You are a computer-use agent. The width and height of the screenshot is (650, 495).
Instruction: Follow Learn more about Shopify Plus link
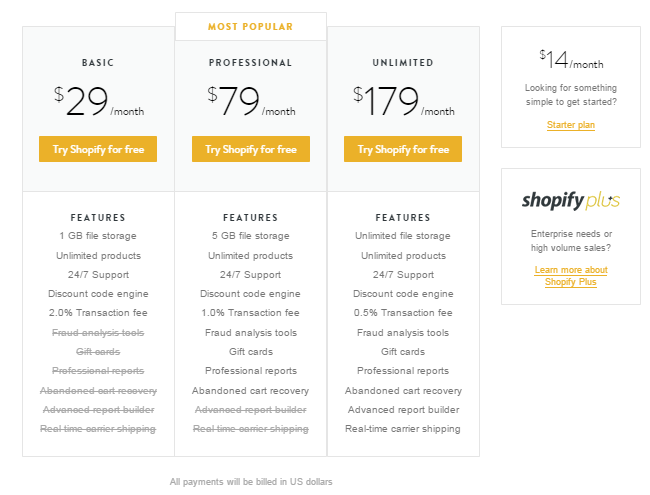coord(571,276)
